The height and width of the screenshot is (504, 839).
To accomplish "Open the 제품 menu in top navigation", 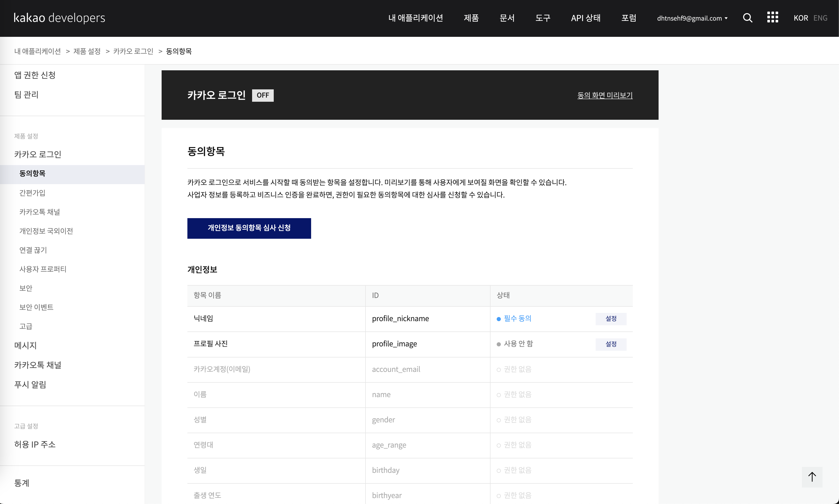I will tap(471, 18).
